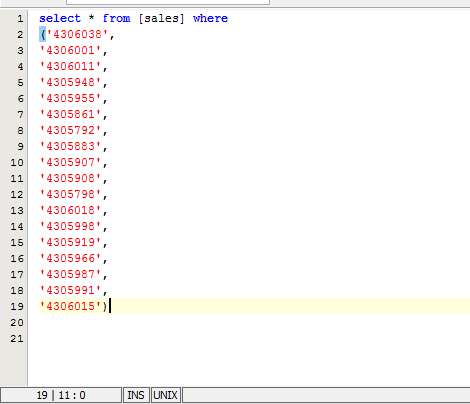Click the 'where' keyword on line 1
The height and width of the screenshot is (404, 470).
click(x=210, y=18)
